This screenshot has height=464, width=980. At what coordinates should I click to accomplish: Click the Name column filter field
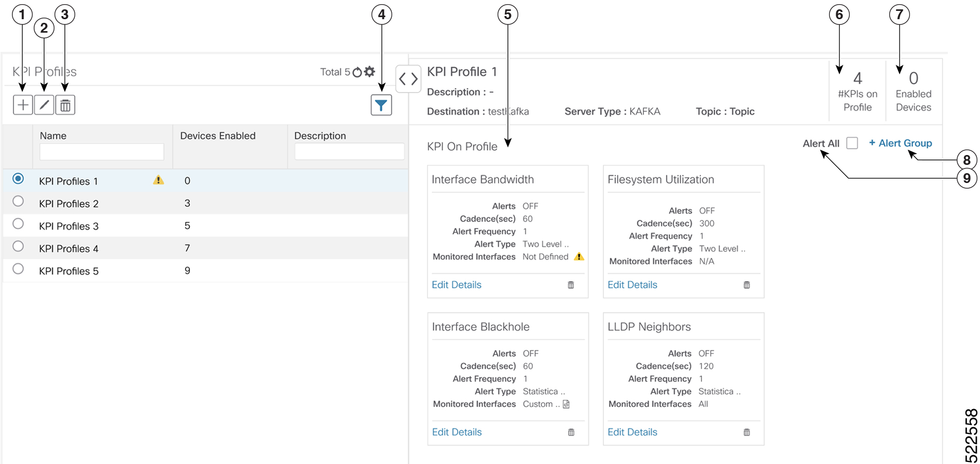pyautogui.click(x=102, y=152)
